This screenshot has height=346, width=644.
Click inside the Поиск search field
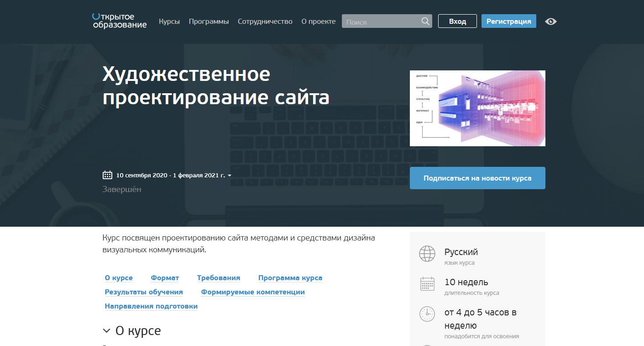coord(383,21)
